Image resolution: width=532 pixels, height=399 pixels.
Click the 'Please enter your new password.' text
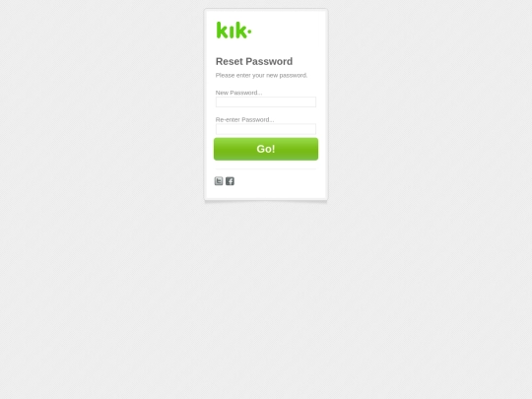262,75
